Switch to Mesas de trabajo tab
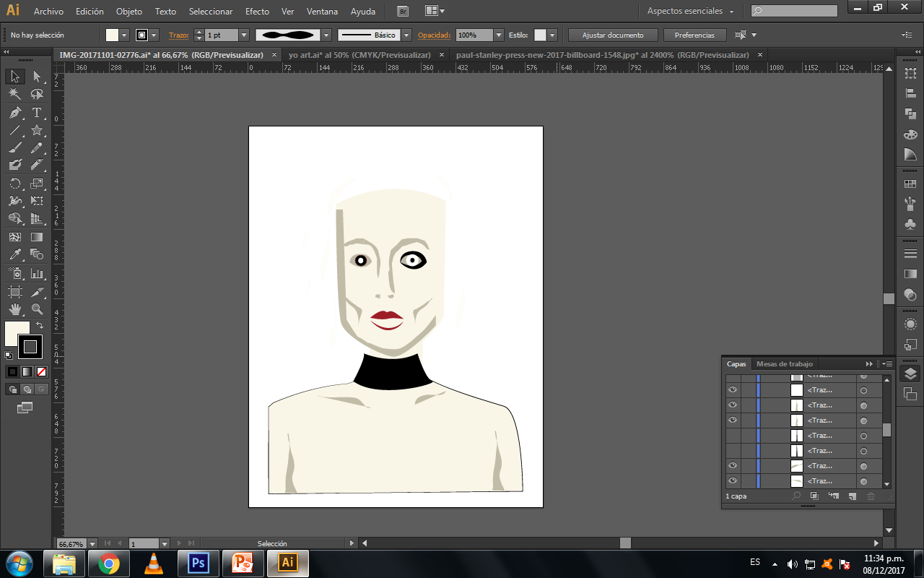 (785, 363)
